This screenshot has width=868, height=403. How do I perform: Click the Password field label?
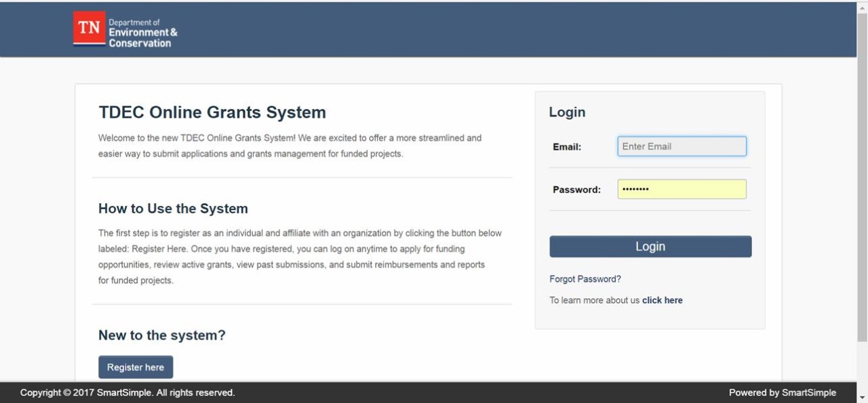point(576,189)
